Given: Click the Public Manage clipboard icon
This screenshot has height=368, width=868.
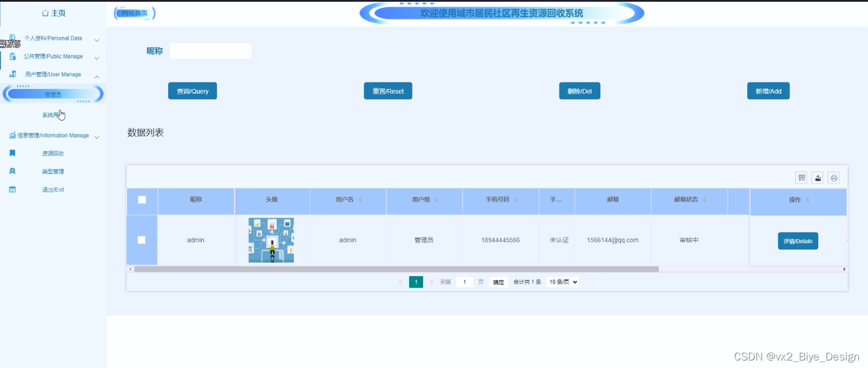Looking at the screenshot, I should [13, 57].
